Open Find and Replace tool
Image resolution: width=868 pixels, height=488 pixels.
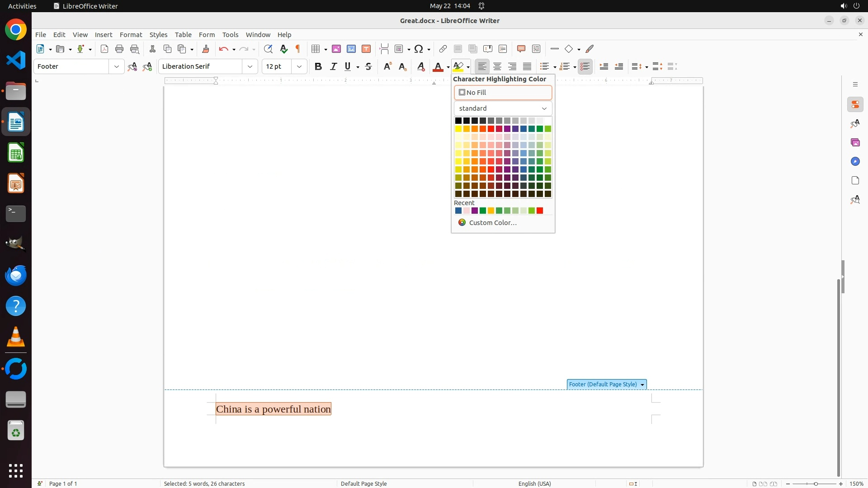(268, 49)
